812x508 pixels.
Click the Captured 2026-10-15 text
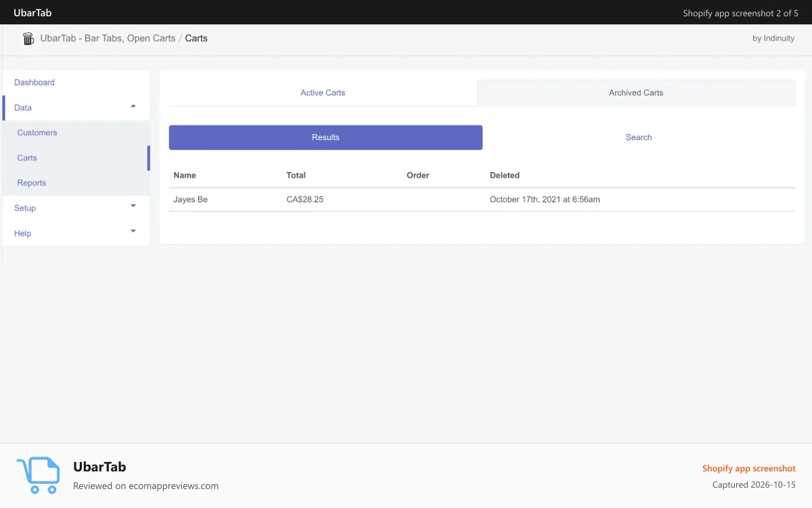point(754,485)
